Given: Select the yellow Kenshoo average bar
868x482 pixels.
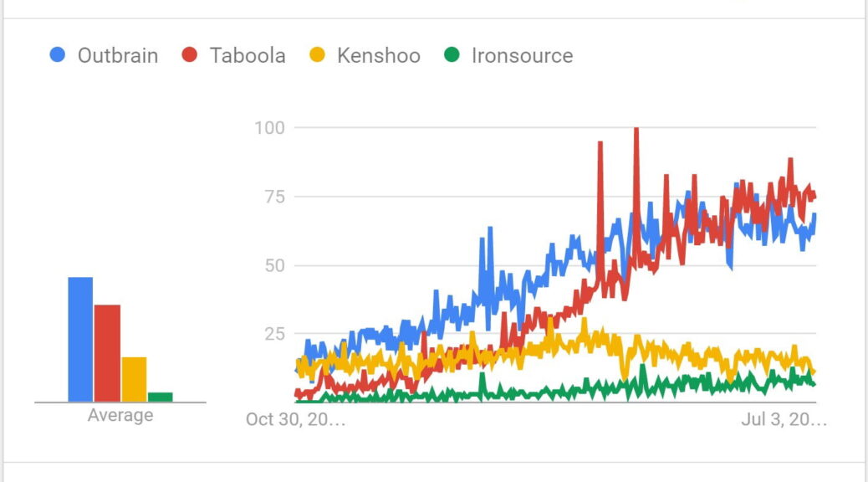Looking at the screenshot, I should pyautogui.click(x=134, y=379).
